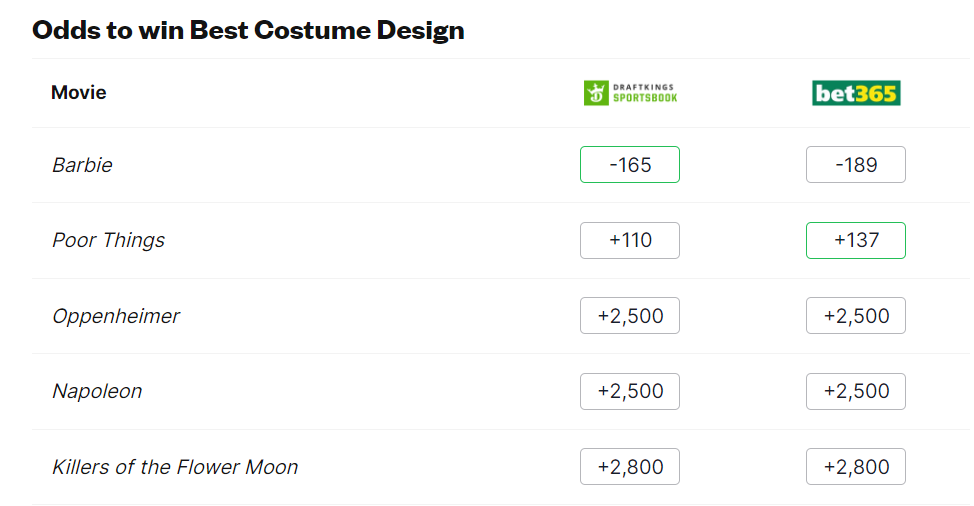Screen dimensions: 974x506
Task: Select Barbie -189 bet365 odds
Action: pyautogui.click(x=856, y=165)
